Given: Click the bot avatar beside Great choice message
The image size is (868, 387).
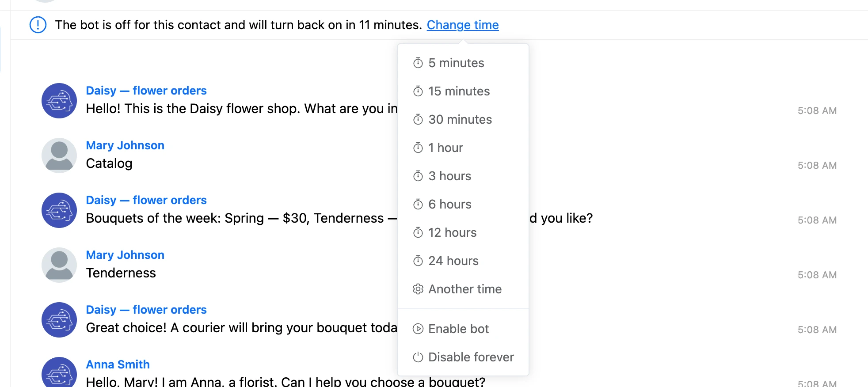Looking at the screenshot, I should point(59,320).
